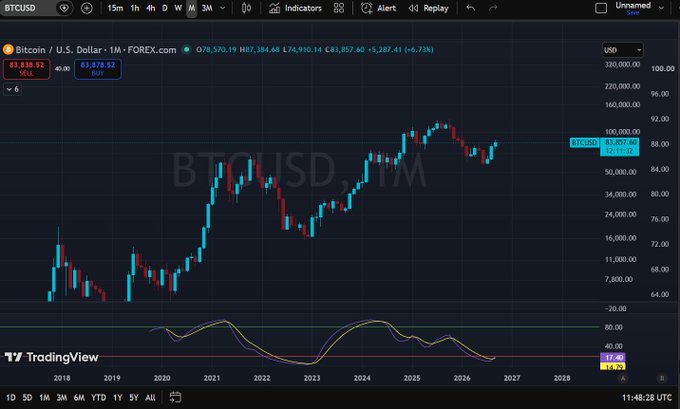The width and height of the screenshot is (680, 409).
Task: Set range to YTD
Action: click(x=98, y=398)
